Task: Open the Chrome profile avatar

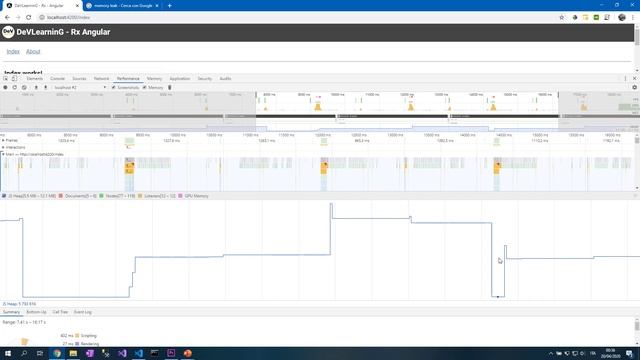Action: click(x=622, y=18)
